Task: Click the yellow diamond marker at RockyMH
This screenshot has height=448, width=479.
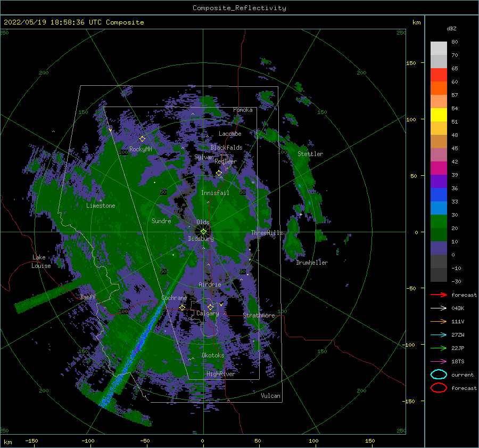Action: pyautogui.click(x=142, y=139)
